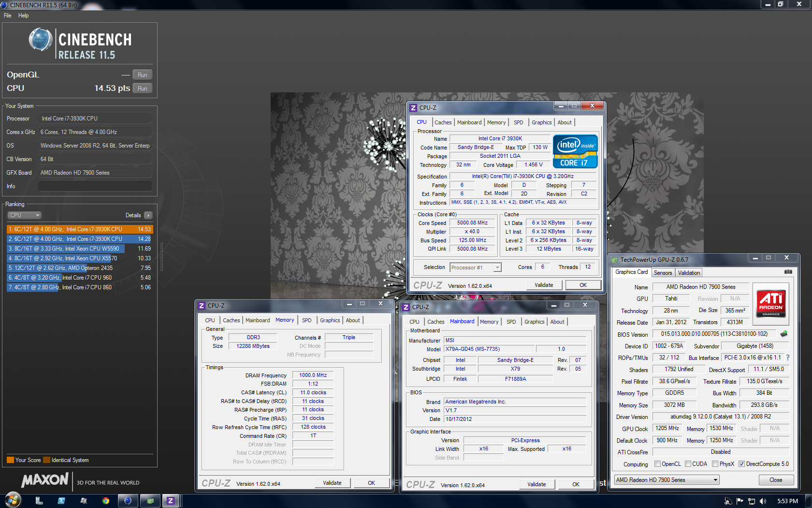Select ranking entry Xeon CPU X5570
Screen dimensions: 812x508
tap(80, 258)
